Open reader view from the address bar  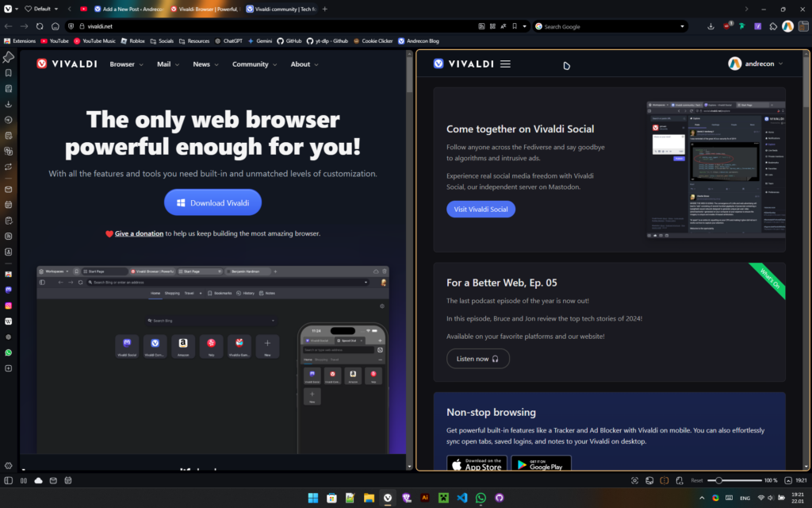(481, 26)
